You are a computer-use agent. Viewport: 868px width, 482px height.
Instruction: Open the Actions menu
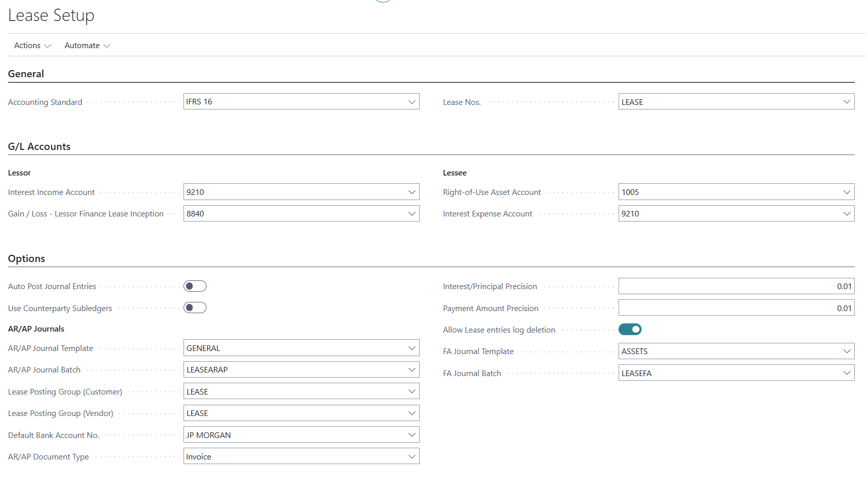(x=32, y=46)
